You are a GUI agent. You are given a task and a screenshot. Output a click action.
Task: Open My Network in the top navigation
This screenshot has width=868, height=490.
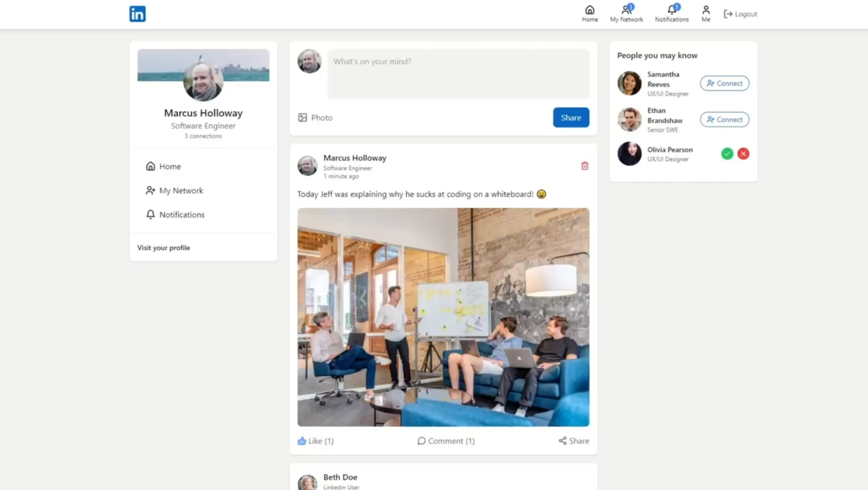(626, 14)
